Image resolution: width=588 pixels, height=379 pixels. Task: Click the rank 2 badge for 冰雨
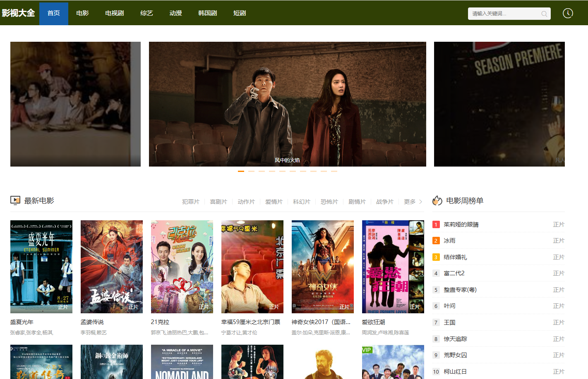click(436, 241)
